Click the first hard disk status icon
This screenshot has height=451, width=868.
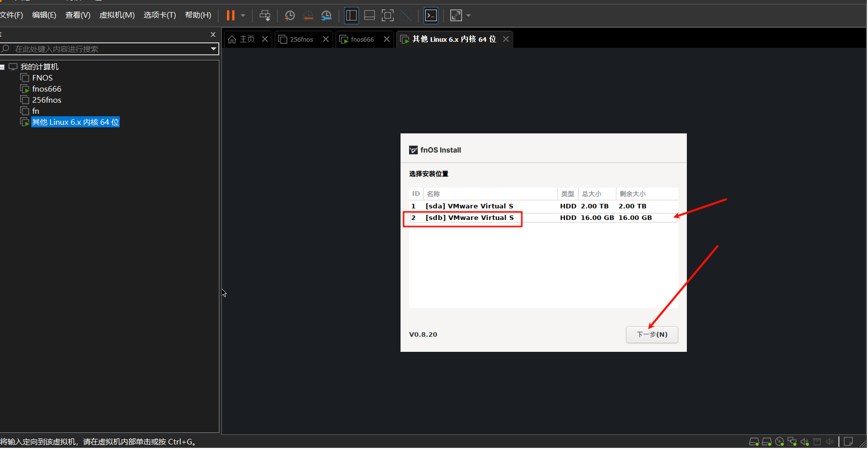754,442
